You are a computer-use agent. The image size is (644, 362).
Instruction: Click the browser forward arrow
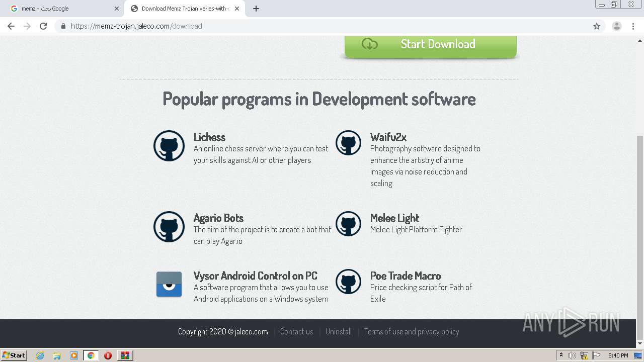27,26
